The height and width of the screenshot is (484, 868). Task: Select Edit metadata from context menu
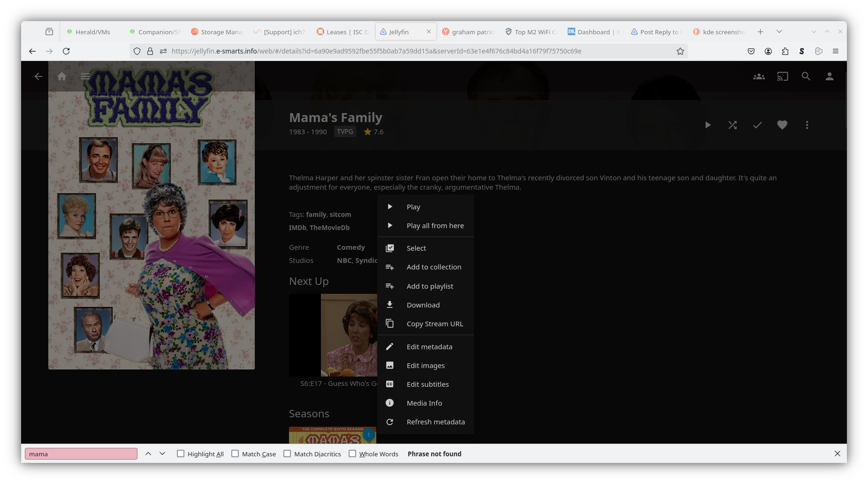(x=429, y=347)
